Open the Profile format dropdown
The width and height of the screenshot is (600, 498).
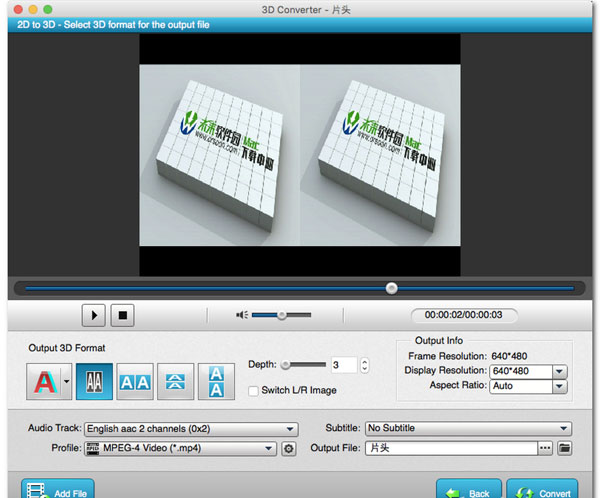click(180, 448)
